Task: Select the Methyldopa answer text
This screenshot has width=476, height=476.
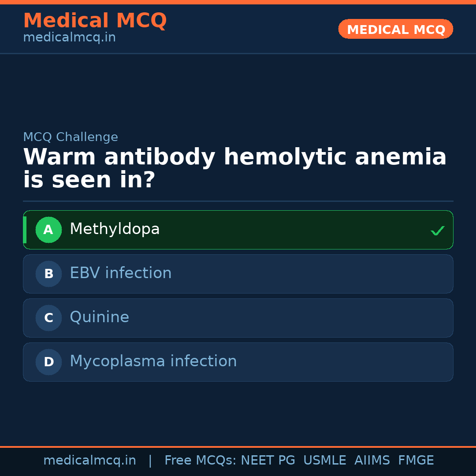Action: click(x=115, y=229)
